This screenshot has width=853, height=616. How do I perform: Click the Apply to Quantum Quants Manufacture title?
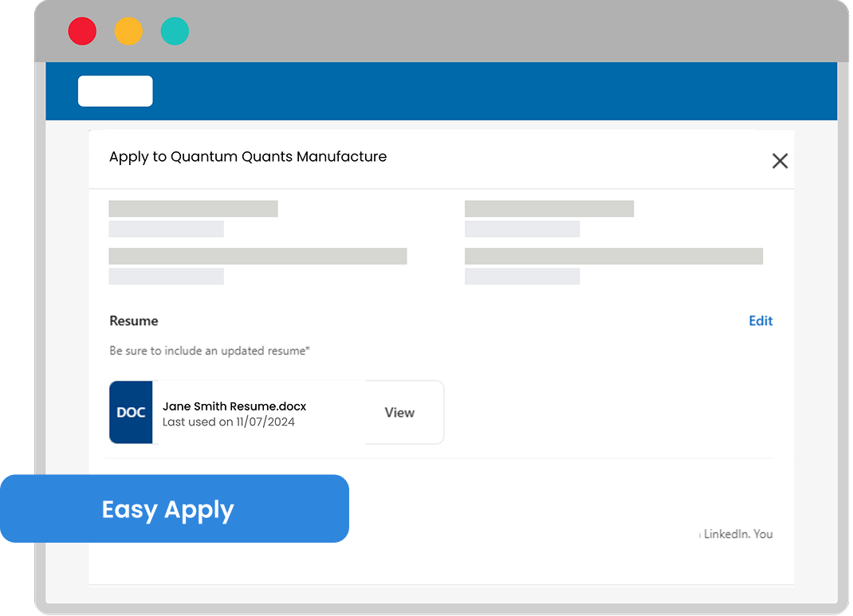click(247, 156)
